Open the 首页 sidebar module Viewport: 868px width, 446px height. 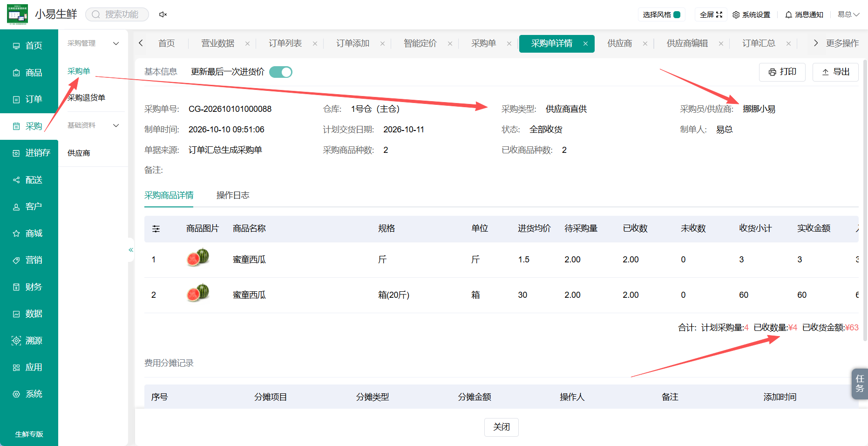29,46
